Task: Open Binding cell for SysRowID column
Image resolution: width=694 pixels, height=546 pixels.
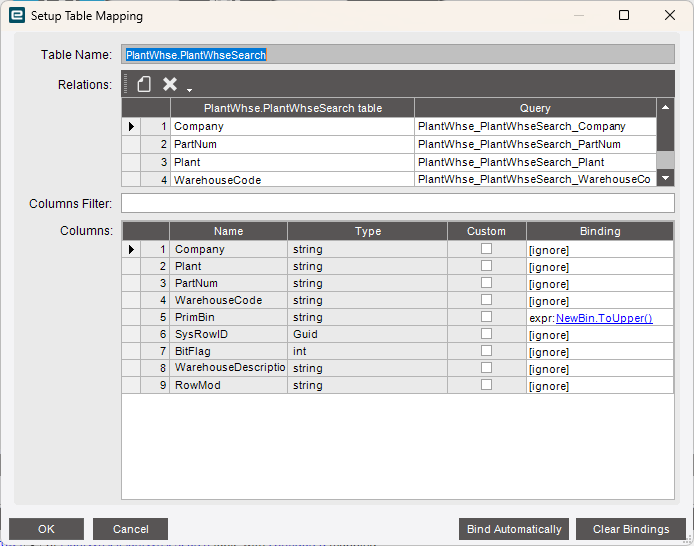Action: pos(599,335)
